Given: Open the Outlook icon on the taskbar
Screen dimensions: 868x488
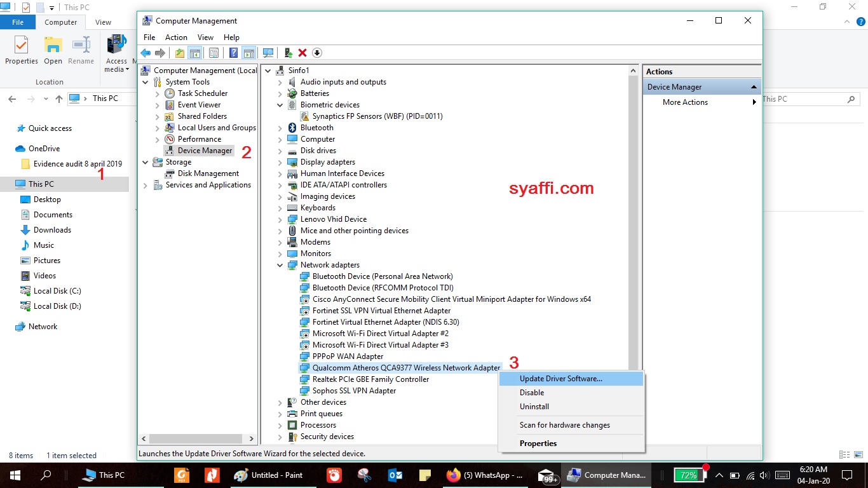Looking at the screenshot, I should click(x=395, y=475).
